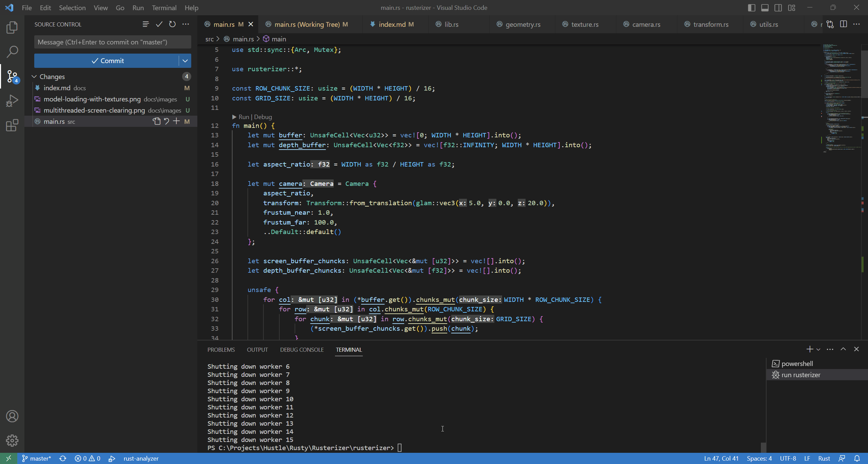Viewport: 868px width, 464px height.
Task: Open notifications bell in status bar
Action: pyautogui.click(x=857, y=459)
